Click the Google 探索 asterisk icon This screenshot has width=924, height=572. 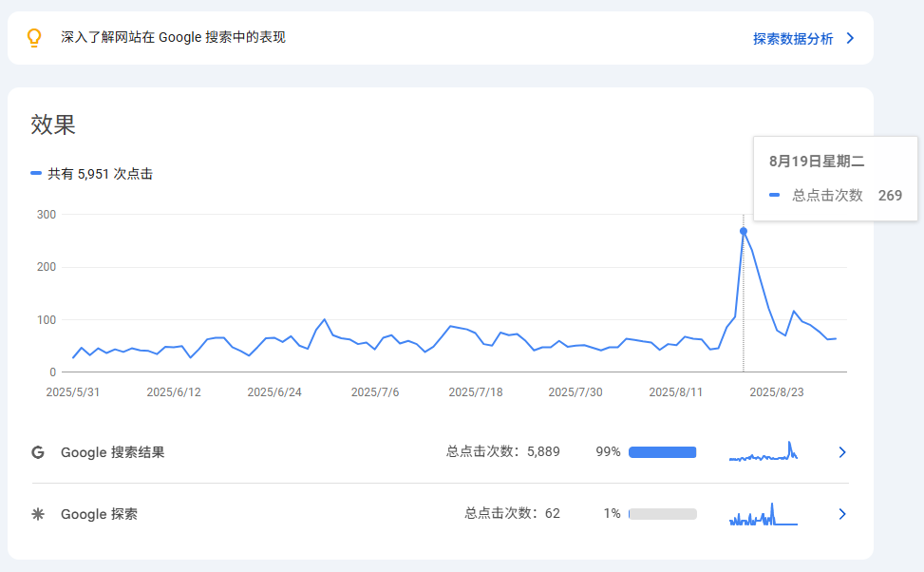pos(38,514)
